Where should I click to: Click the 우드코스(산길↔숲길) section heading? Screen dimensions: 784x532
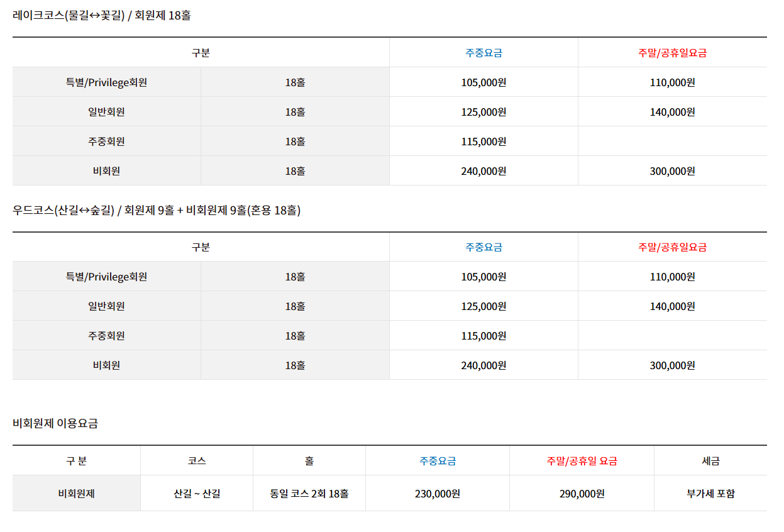coord(157,211)
